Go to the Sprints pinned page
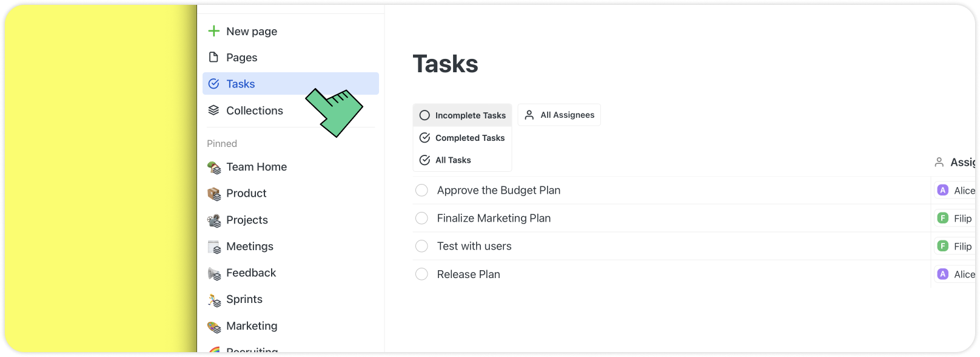Screen dimensions: 980x357 [244, 299]
